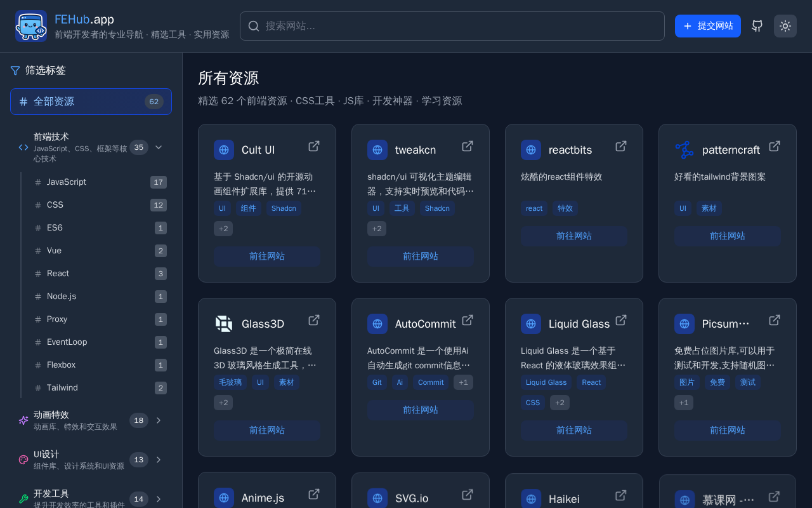Filter by Vue tag in sidebar

[101, 251]
